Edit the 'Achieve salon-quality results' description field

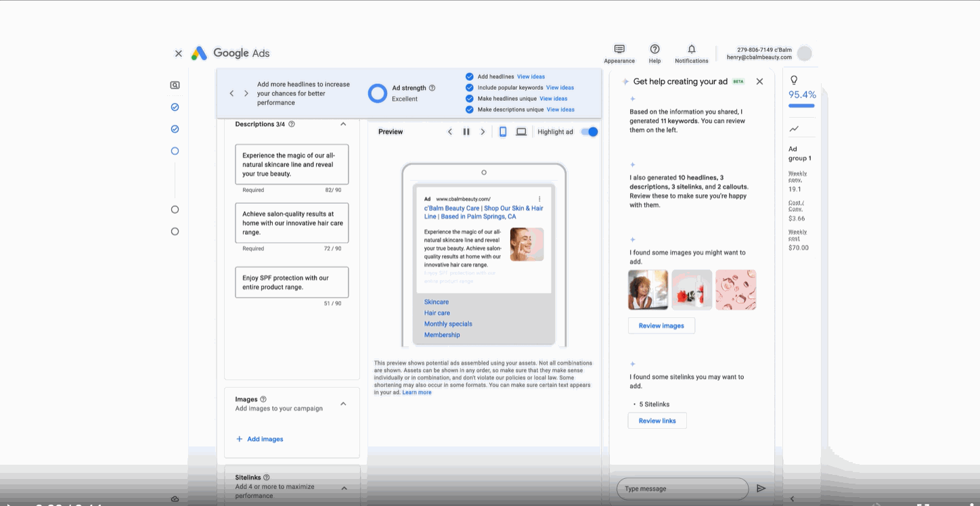pos(292,223)
